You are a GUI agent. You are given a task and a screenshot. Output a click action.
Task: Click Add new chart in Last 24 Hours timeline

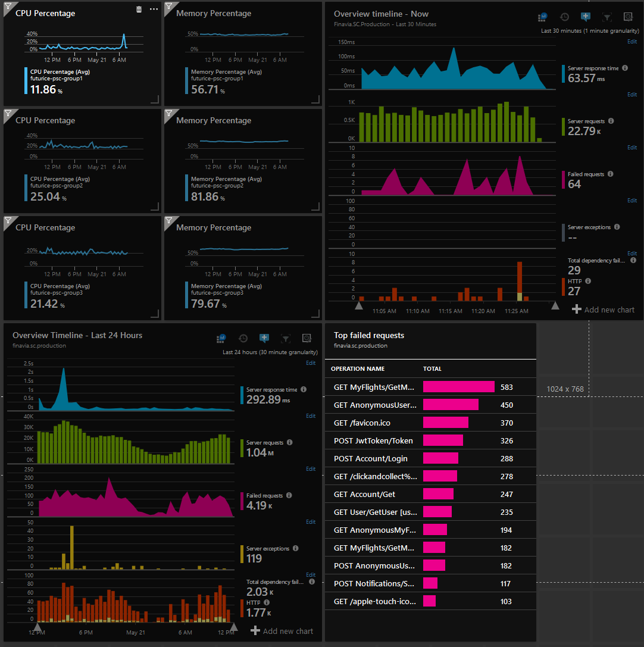(282, 631)
